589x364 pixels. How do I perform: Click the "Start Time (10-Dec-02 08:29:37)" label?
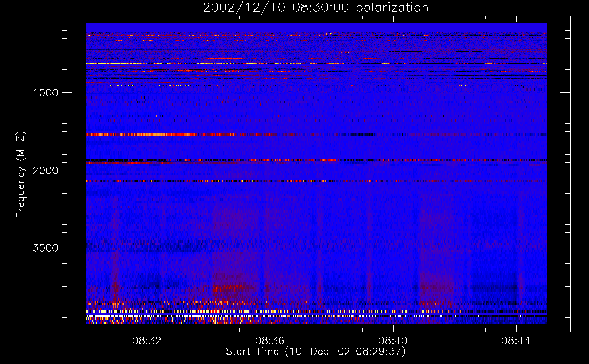coord(316,352)
